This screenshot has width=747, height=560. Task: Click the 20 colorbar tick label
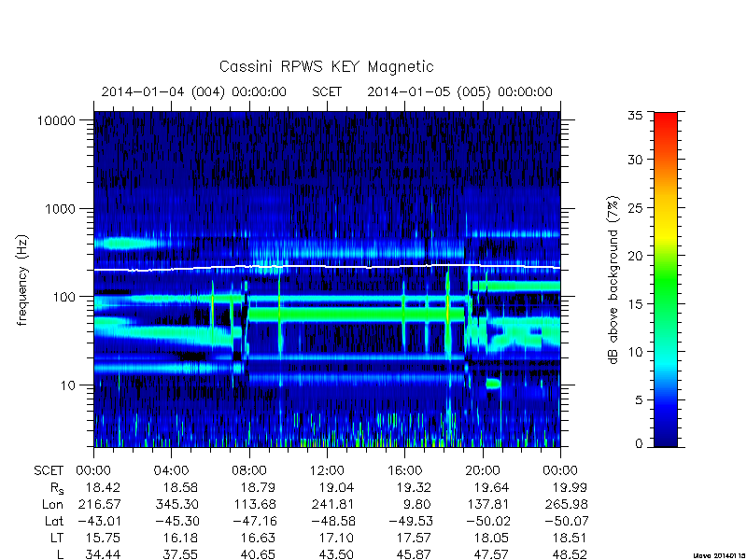pyautogui.click(x=635, y=256)
